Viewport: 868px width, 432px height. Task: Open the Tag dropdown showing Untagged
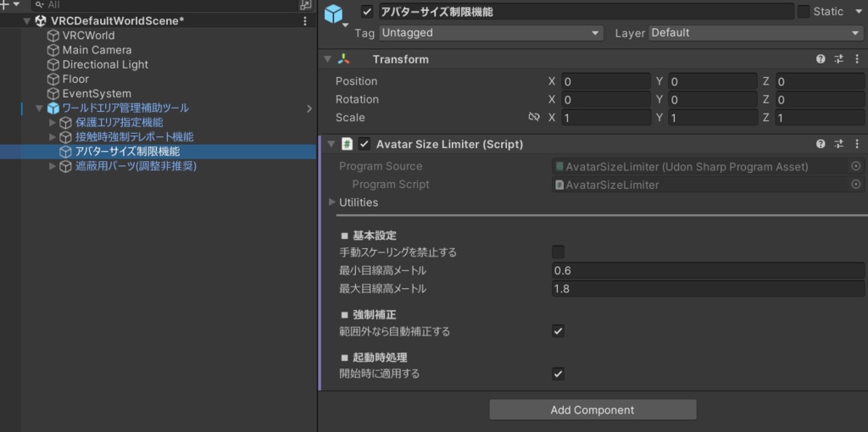pyautogui.click(x=491, y=33)
